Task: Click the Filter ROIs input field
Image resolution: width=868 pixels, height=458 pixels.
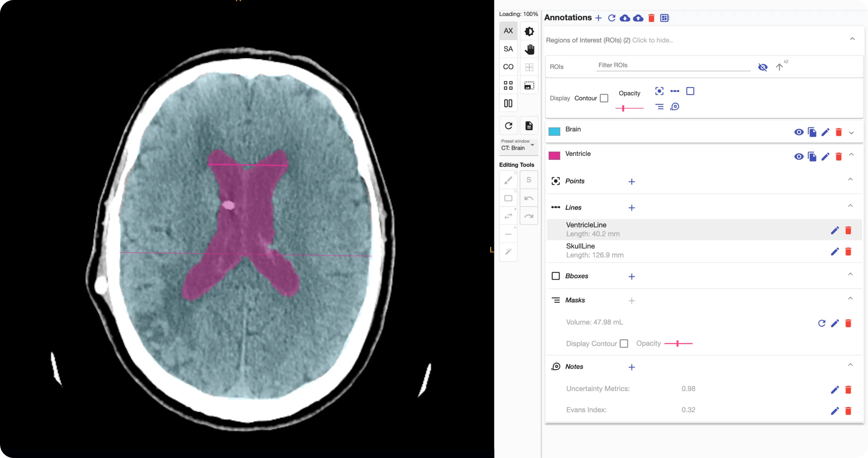Action: tap(673, 65)
